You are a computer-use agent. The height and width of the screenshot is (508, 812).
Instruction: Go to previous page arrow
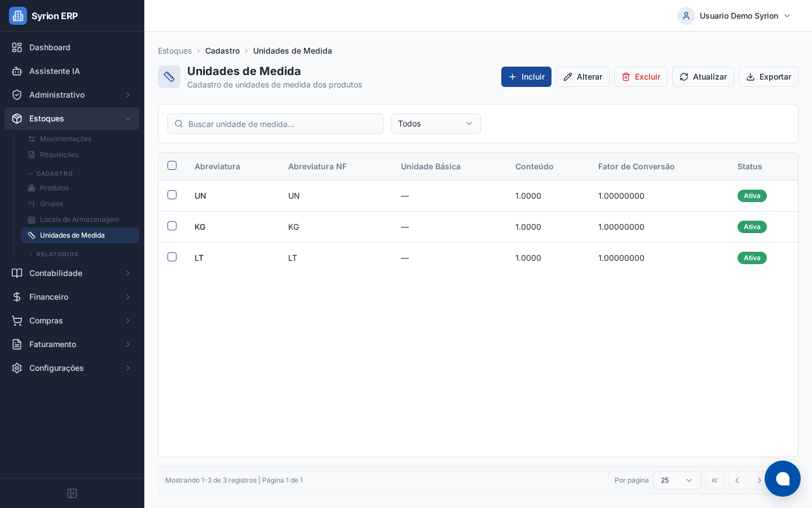[x=737, y=480]
